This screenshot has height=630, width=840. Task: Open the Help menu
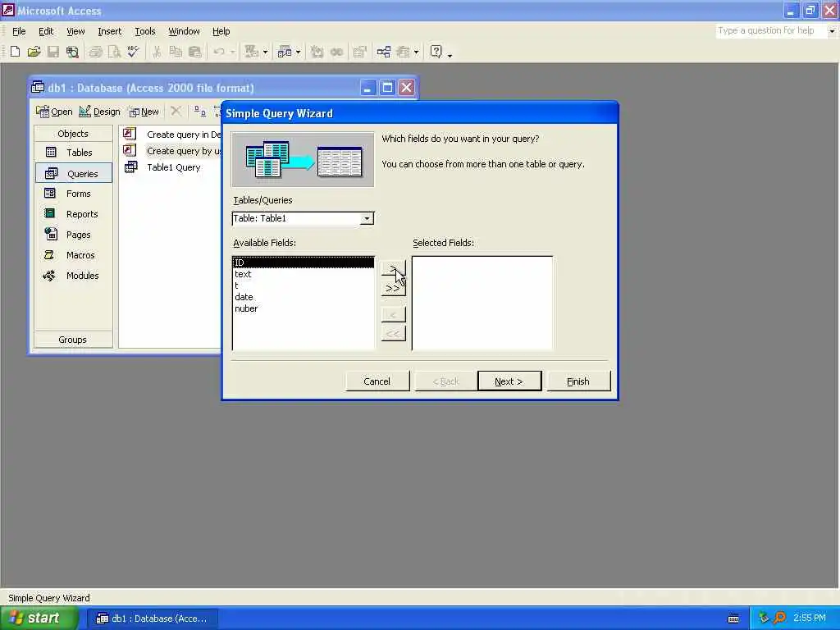[221, 32]
